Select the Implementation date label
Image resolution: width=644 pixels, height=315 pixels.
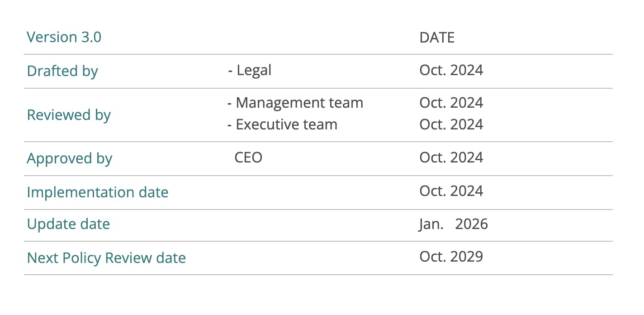tap(98, 192)
